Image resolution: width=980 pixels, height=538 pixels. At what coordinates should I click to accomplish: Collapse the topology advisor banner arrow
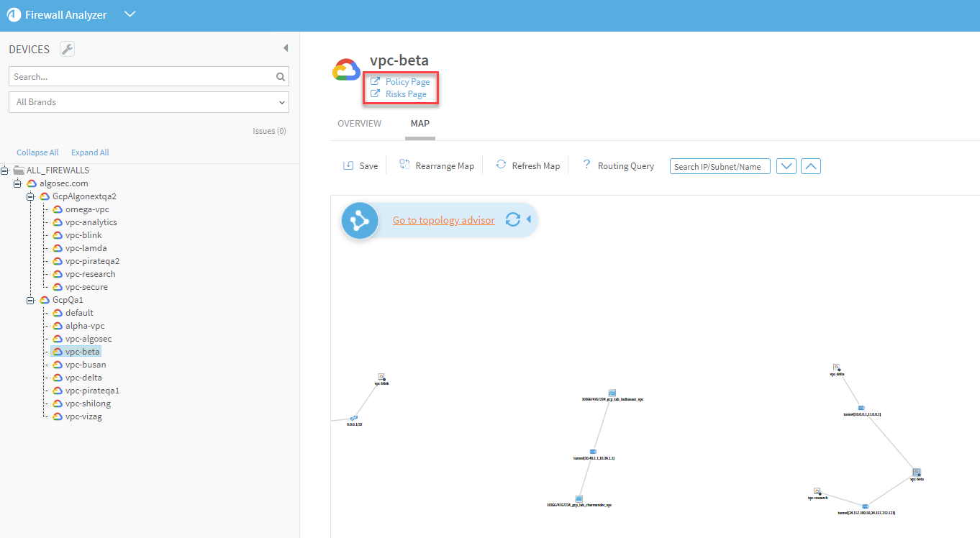[x=529, y=219]
